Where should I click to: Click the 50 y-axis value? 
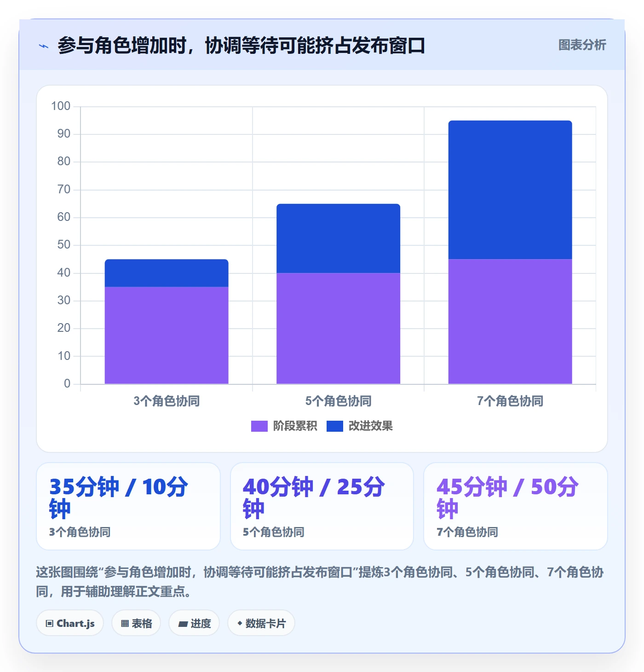[x=64, y=245]
